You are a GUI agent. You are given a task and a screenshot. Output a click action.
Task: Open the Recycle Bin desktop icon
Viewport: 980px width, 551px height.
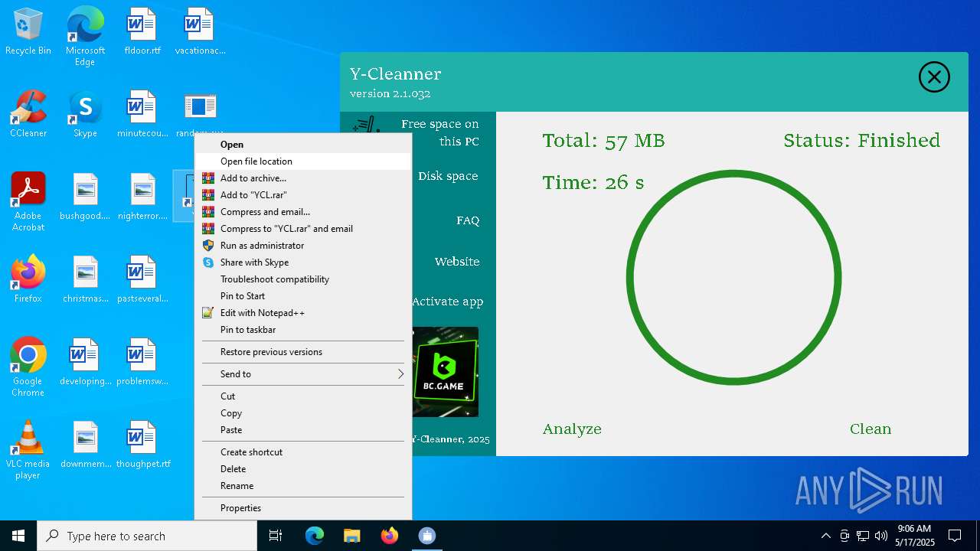pos(28,32)
